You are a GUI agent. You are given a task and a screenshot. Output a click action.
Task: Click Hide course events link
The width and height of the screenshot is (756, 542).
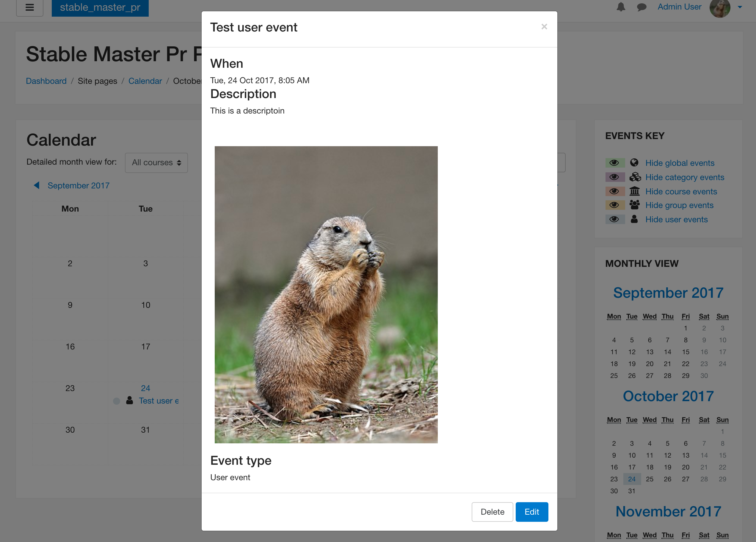pyautogui.click(x=681, y=192)
